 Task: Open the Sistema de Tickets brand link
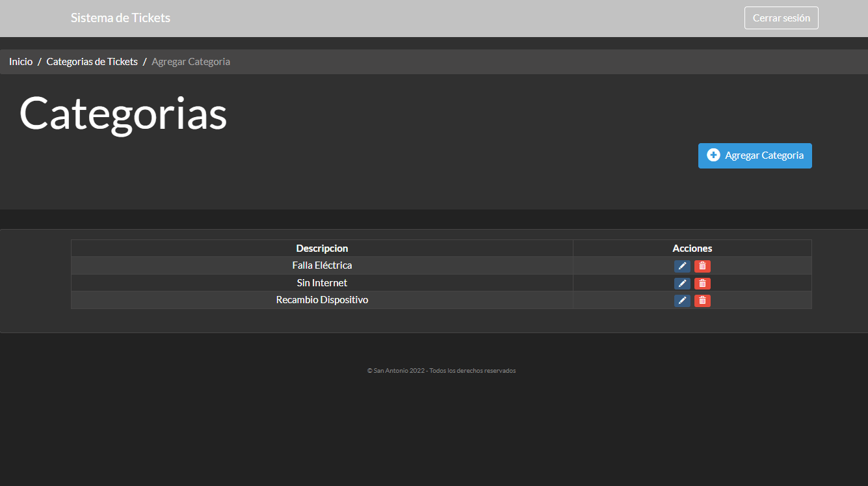120,18
